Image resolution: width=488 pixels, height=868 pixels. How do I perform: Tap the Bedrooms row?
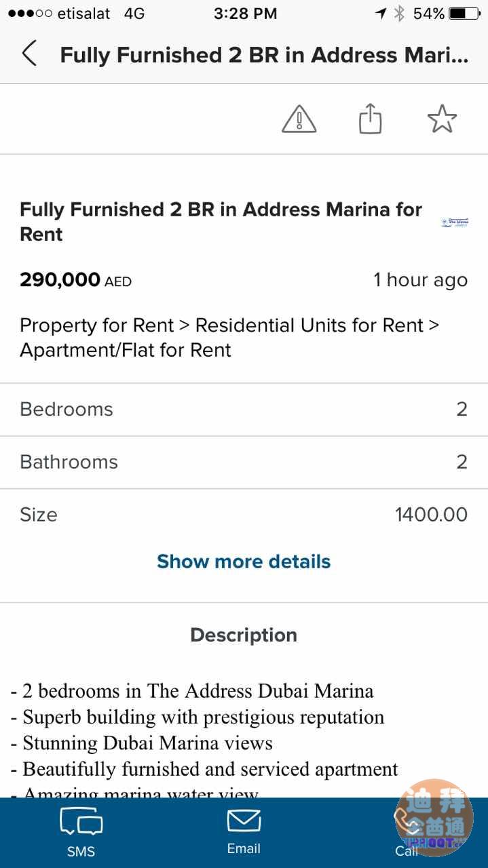coord(244,410)
